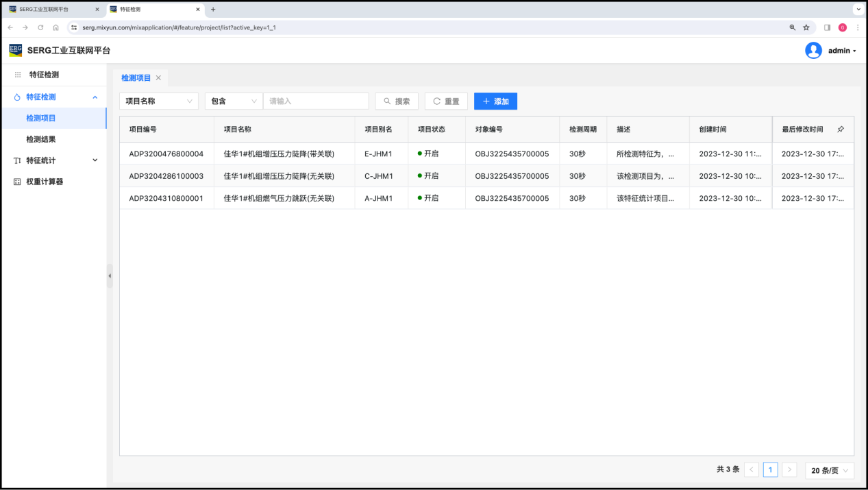Collapse the sidebar using the arrow handle
The image size is (868, 490).
coord(110,275)
